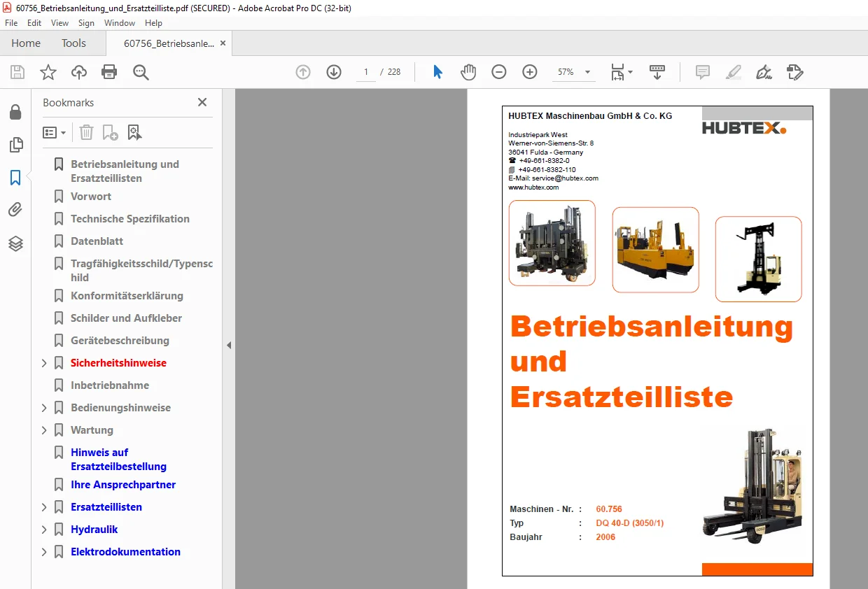Open the bookmarks options menu
Image resolution: width=868 pixels, height=589 pixels.
tap(55, 132)
